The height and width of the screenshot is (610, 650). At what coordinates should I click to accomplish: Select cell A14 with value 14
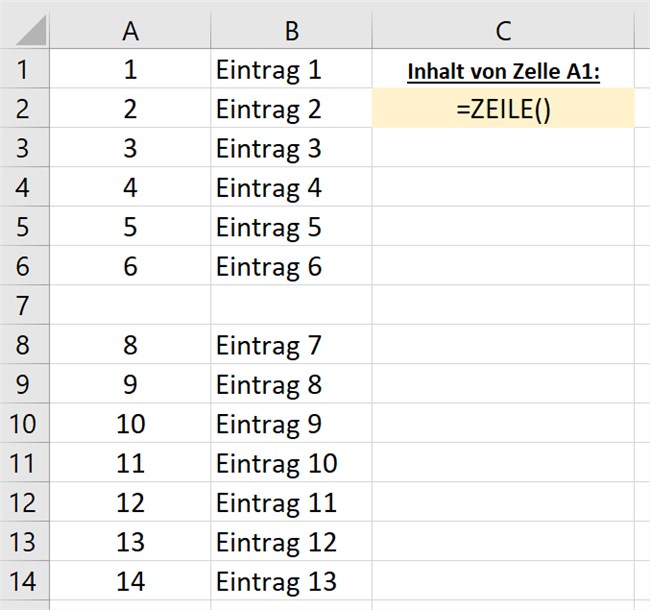pyautogui.click(x=130, y=581)
